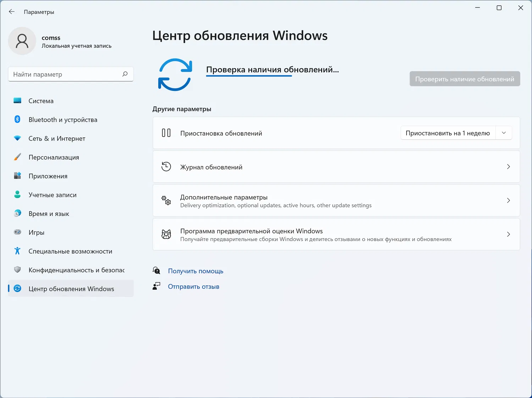Open Программа предварительной оценки Windows chevron

click(x=508, y=234)
